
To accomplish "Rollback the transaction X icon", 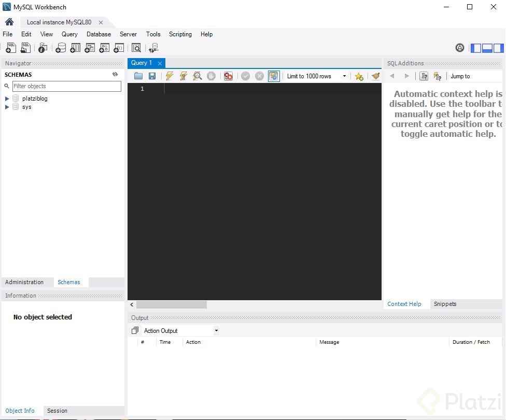I will pos(259,76).
